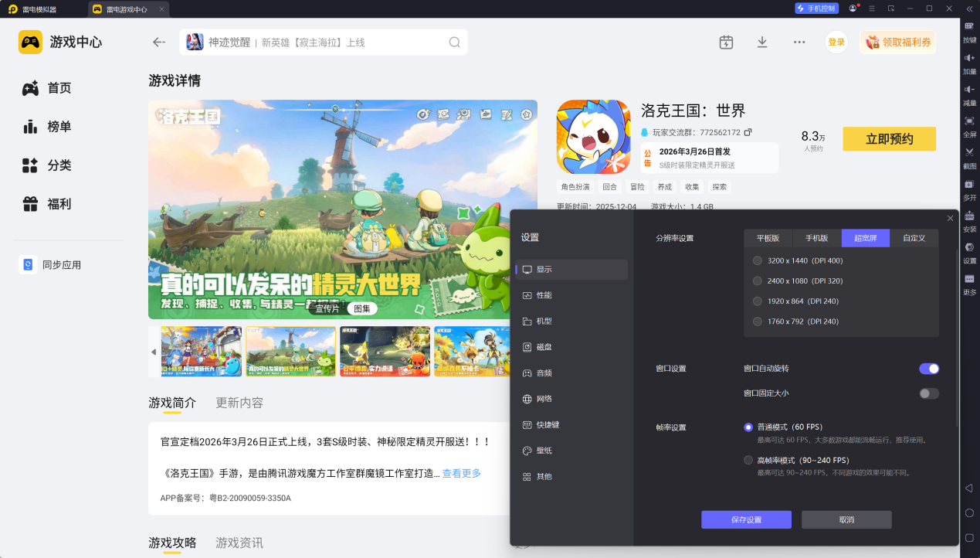980x558 pixels.
Task: Open the calendar reservation icon
Action: (726, 43)
